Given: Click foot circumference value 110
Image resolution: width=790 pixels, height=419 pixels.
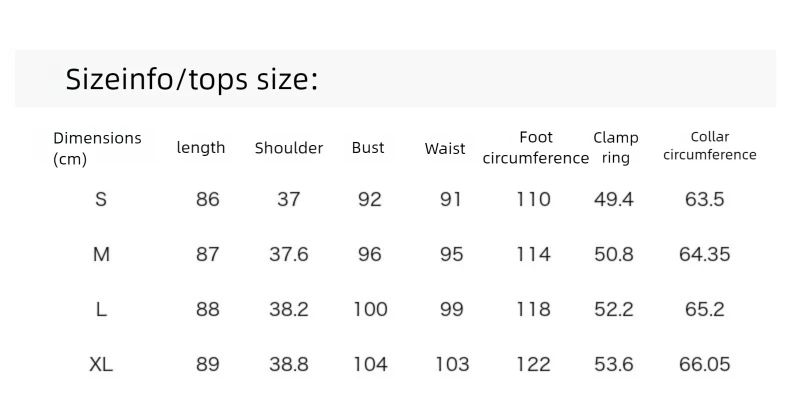Looking at the screenshot, I should [534, 199].
